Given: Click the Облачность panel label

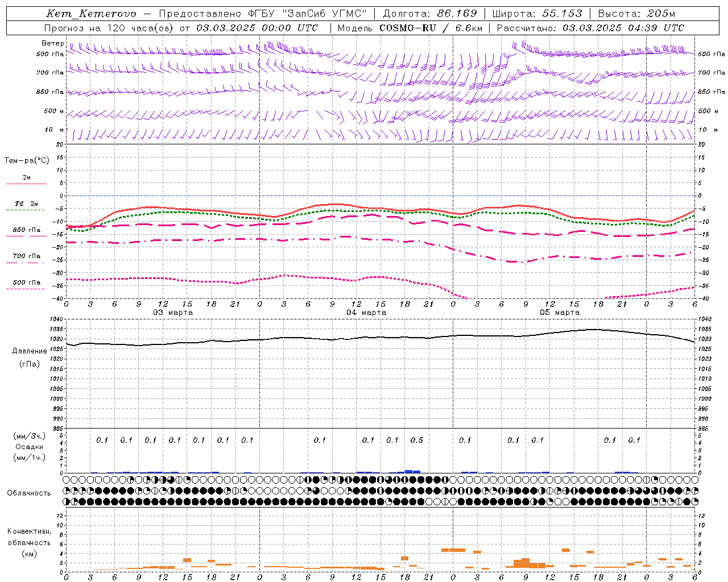Looking at the screenshot, I should [28, 493].
